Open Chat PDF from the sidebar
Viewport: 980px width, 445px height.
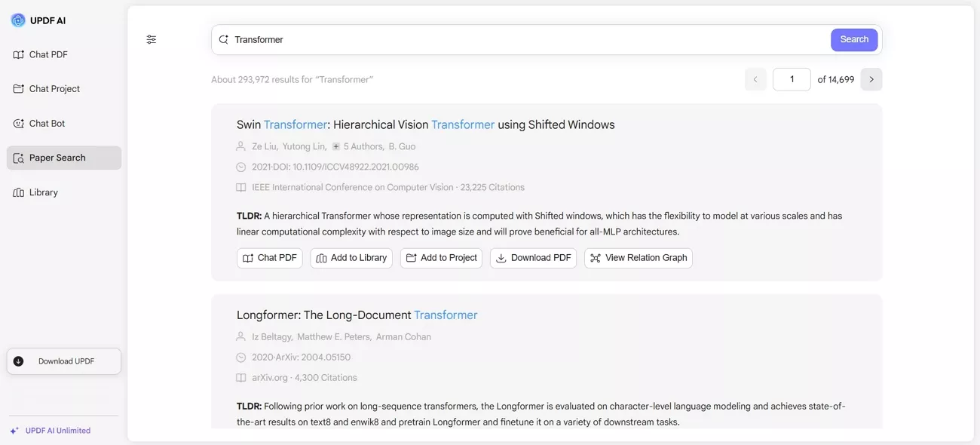coord(47,54)
